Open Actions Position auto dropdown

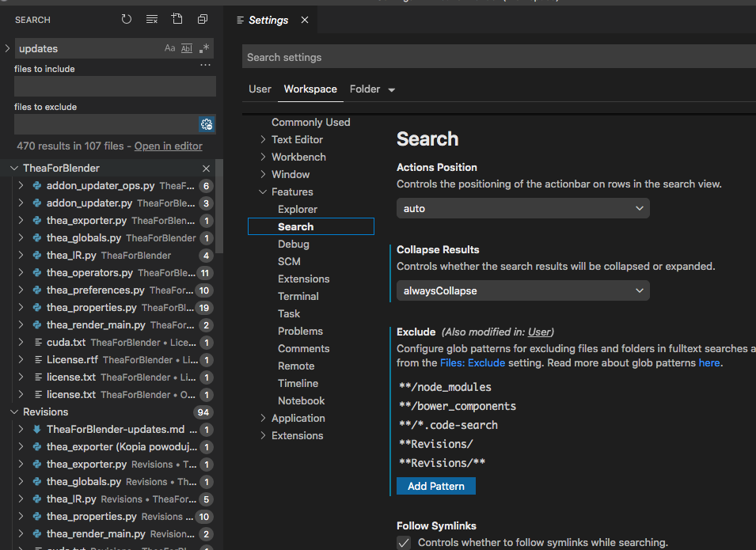(523, 208)
